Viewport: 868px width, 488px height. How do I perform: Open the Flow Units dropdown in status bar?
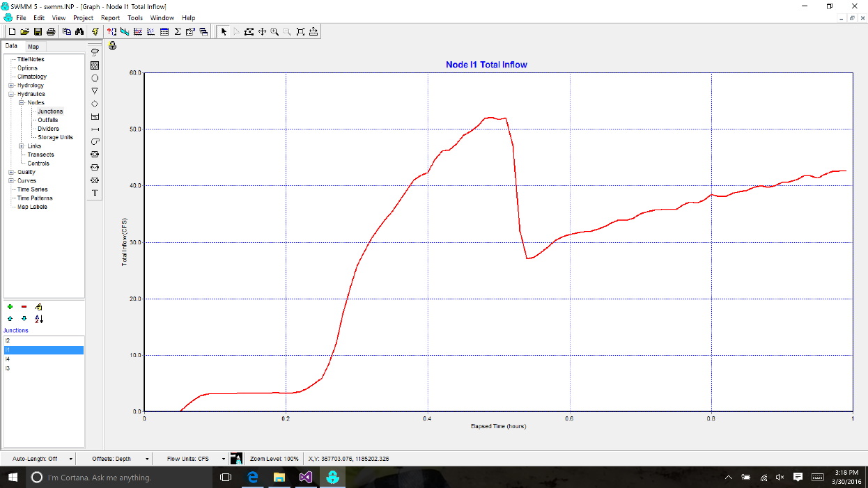224,459
